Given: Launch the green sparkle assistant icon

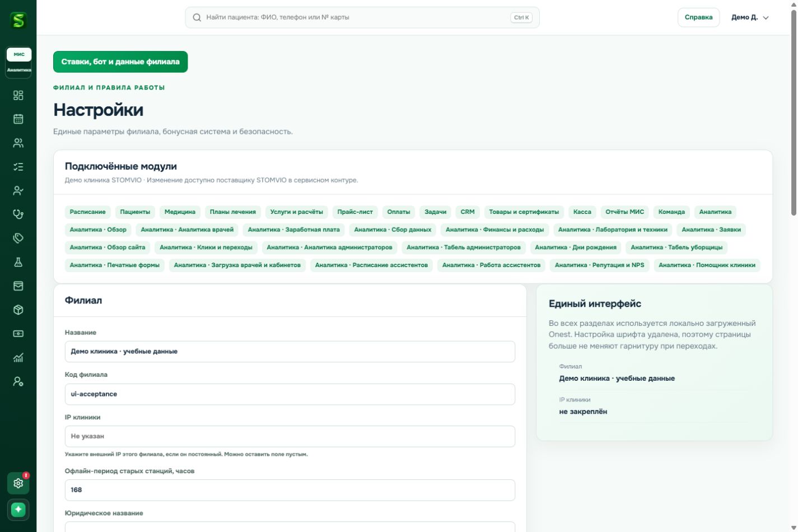Looking at the screenshot, I should 18,510.
